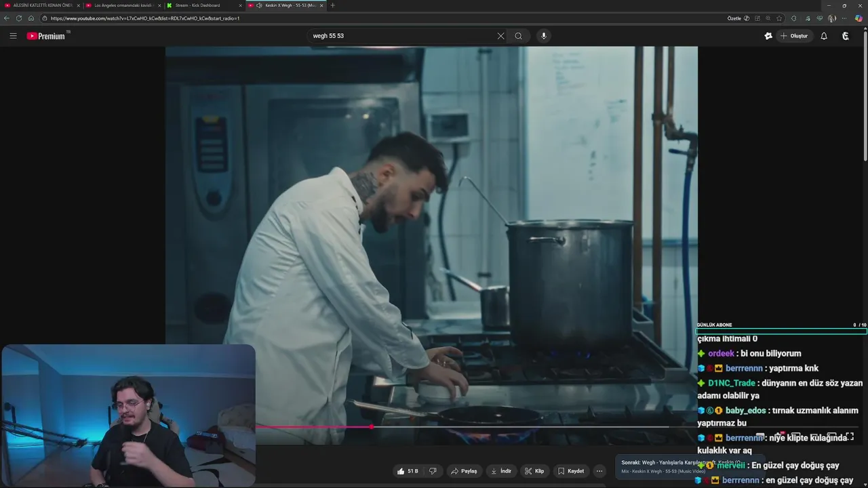This screenshot has width=868, height=488.
Task: Download video with İndir button
Action: (501, 471)
